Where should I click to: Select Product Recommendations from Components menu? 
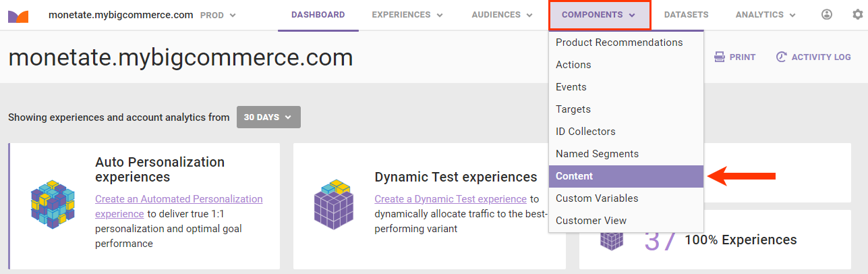[x=627, y=43]
